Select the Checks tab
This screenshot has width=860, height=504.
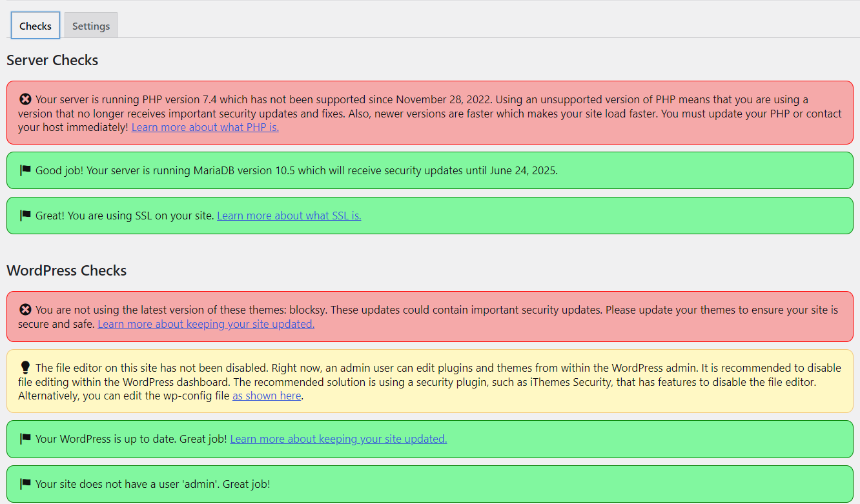[x=36, y=26]
